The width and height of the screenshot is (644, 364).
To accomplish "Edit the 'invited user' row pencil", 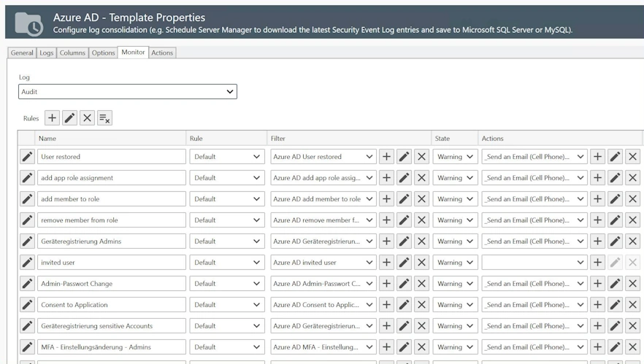I will [27, 262].
